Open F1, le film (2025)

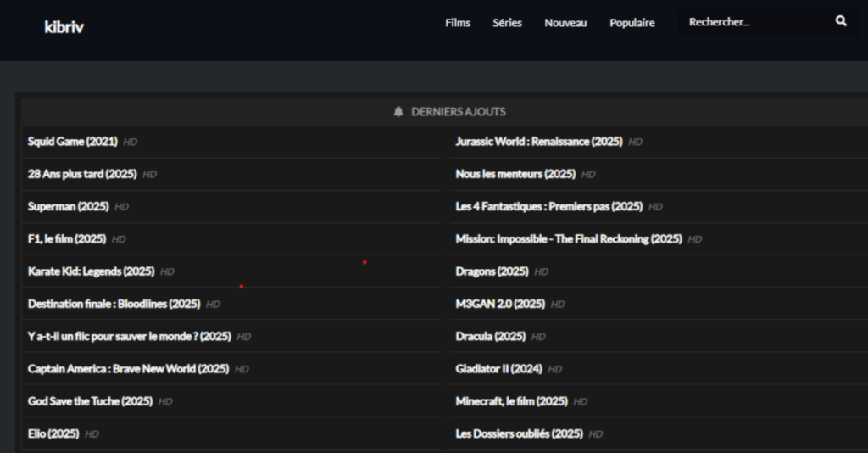[67, 239]
